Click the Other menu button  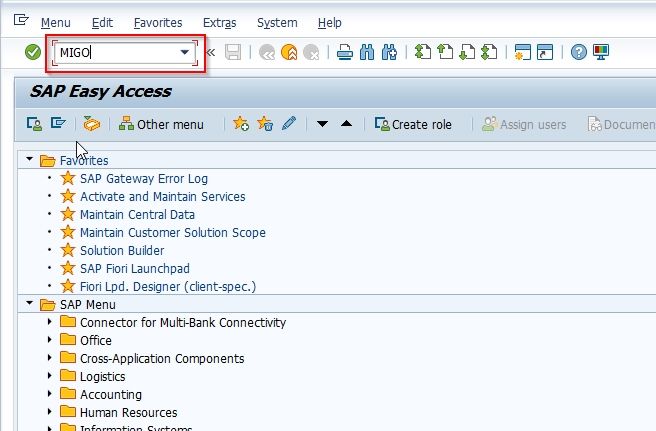click(161, 124)
